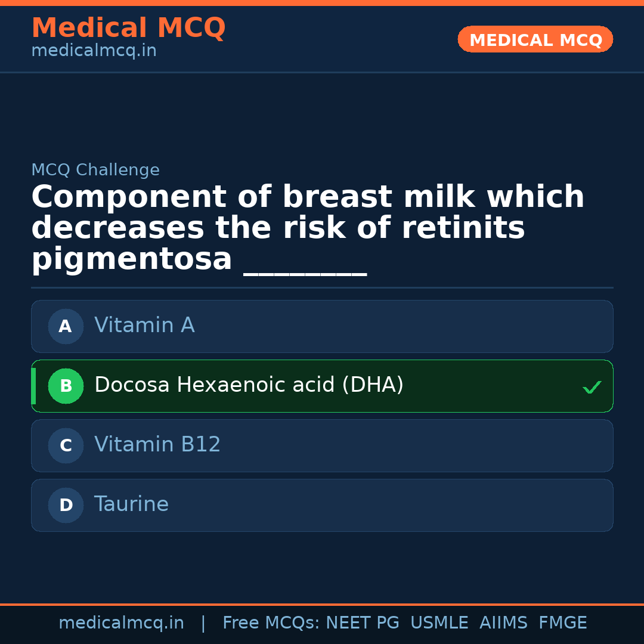The image size is (644, 644).
Task: Click the USMLE footer label
Action: click(439, 623)
